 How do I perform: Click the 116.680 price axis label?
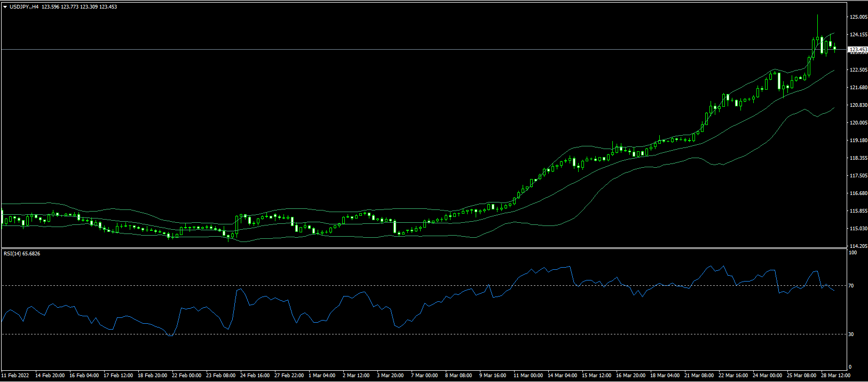pos(858,193)
